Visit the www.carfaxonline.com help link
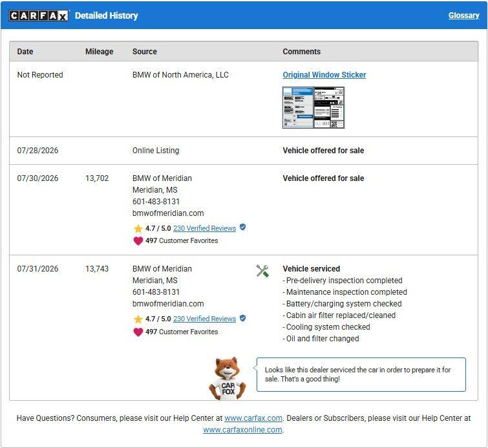This screenshot has width=488, height=448. [243, 430]
